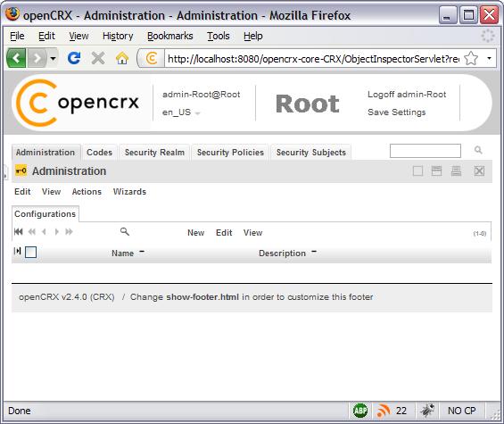Screen dimensions: 504x424
Task: Open the Wizards menu
Action: click(129, 192)
